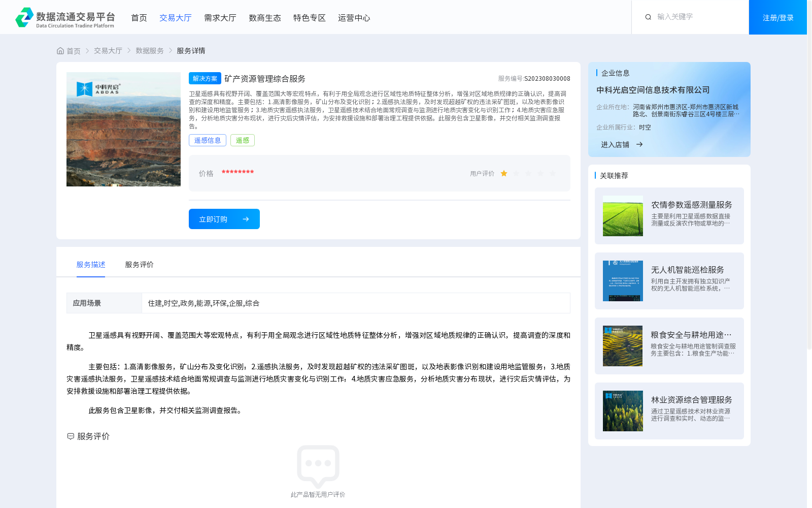Click arrow icon next to 进入店铺

[x=639, y=144]
